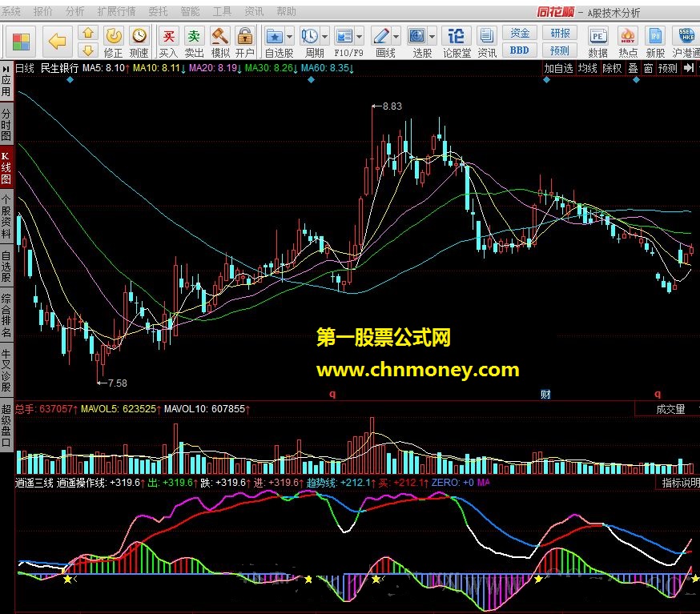
Task: Open the colorful home grid icon
Action: click(x=21, y=42)
